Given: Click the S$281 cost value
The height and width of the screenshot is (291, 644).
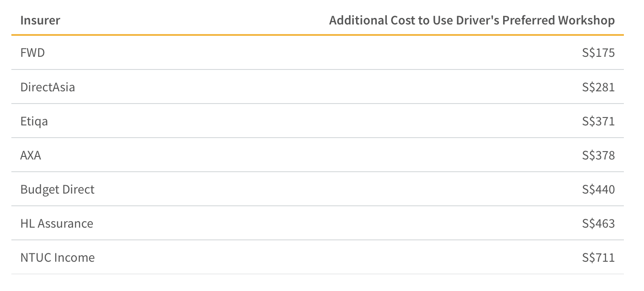Looking at the screenshot, I should [x=598, y=87].
